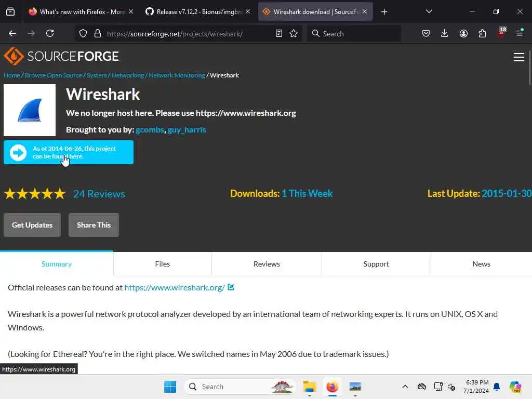The width and height of the screenshot is (532, 399).
Task: Open the notifications bell icon
Action: coord(497,387)
